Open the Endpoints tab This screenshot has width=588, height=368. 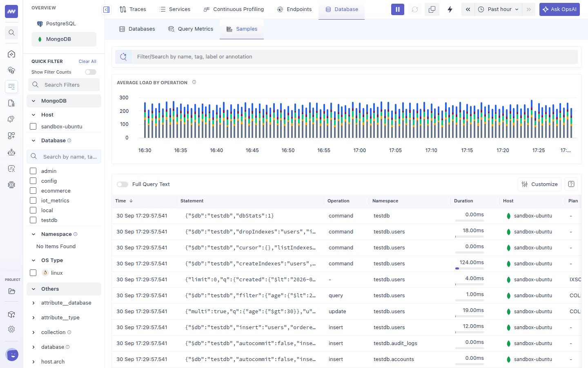294,9
